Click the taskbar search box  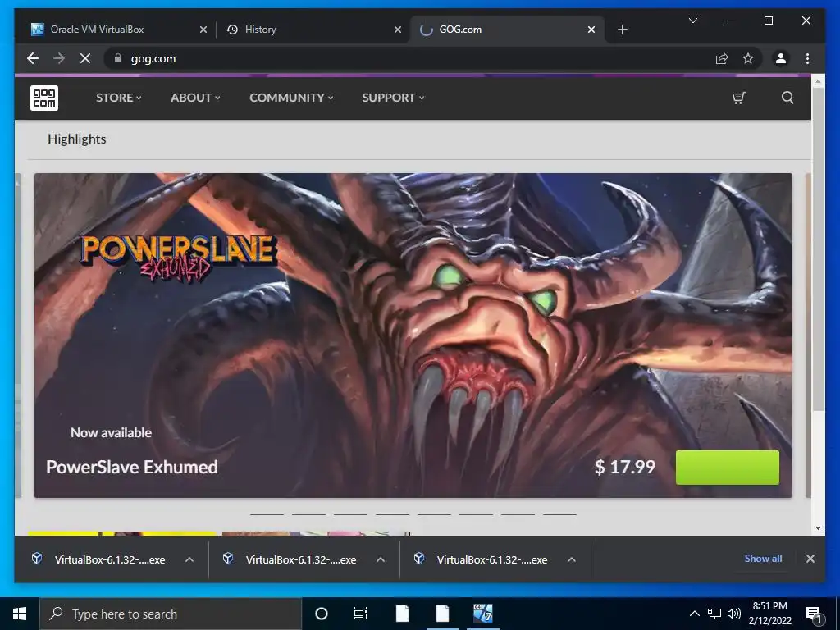point(171,614)
